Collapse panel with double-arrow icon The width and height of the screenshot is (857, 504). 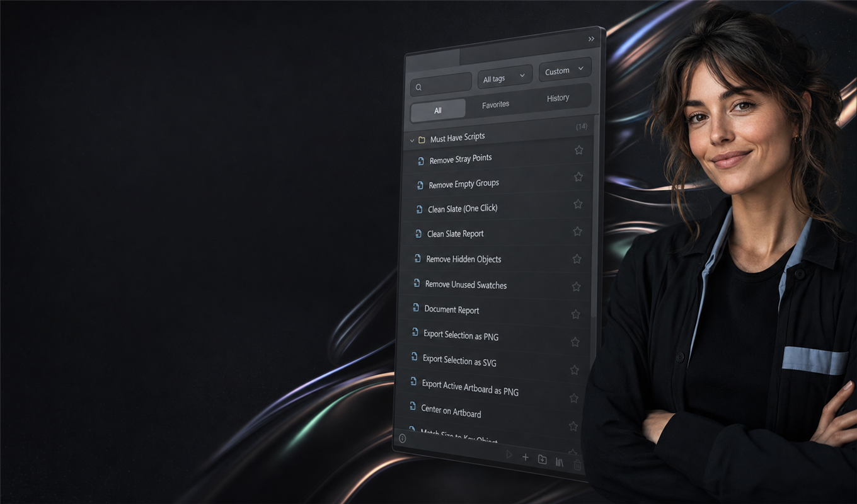point(591,39)
